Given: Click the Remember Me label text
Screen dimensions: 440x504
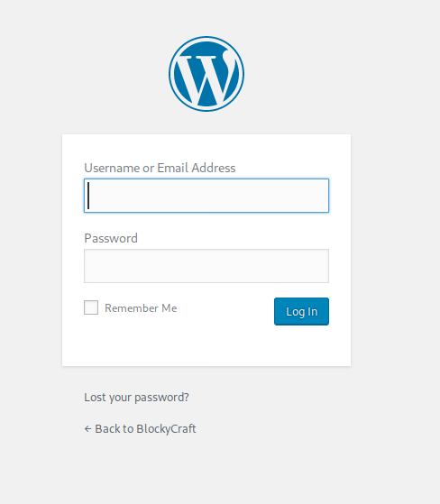Looking at the screenshot, I should coord(141,308).
